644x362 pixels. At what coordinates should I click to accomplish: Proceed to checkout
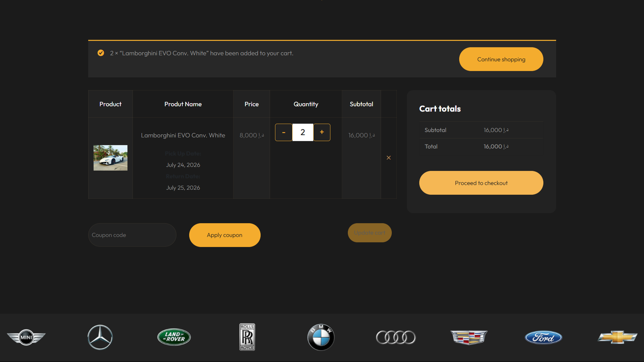click(481, 183)
